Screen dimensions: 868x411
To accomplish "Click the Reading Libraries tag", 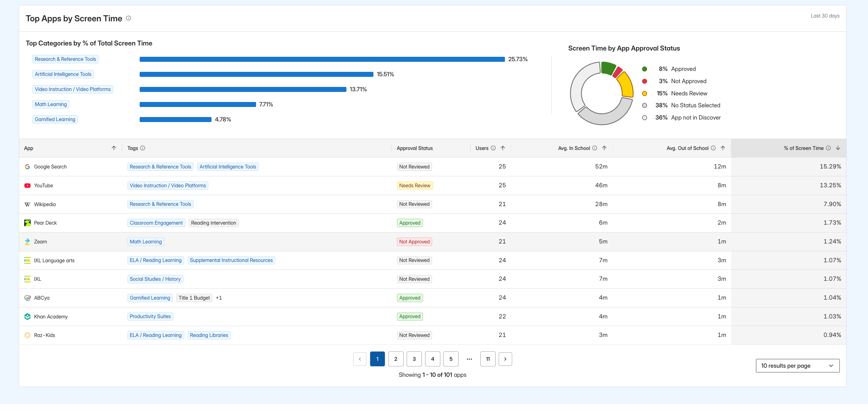I will [209, 335].
